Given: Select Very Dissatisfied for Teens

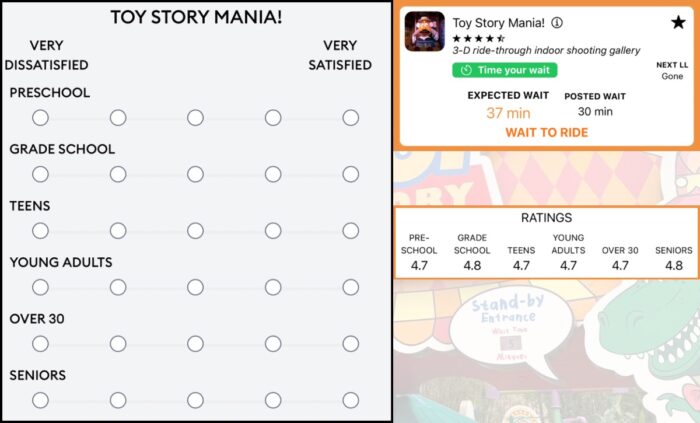Looking at the screenshot, I should (40, 231).
